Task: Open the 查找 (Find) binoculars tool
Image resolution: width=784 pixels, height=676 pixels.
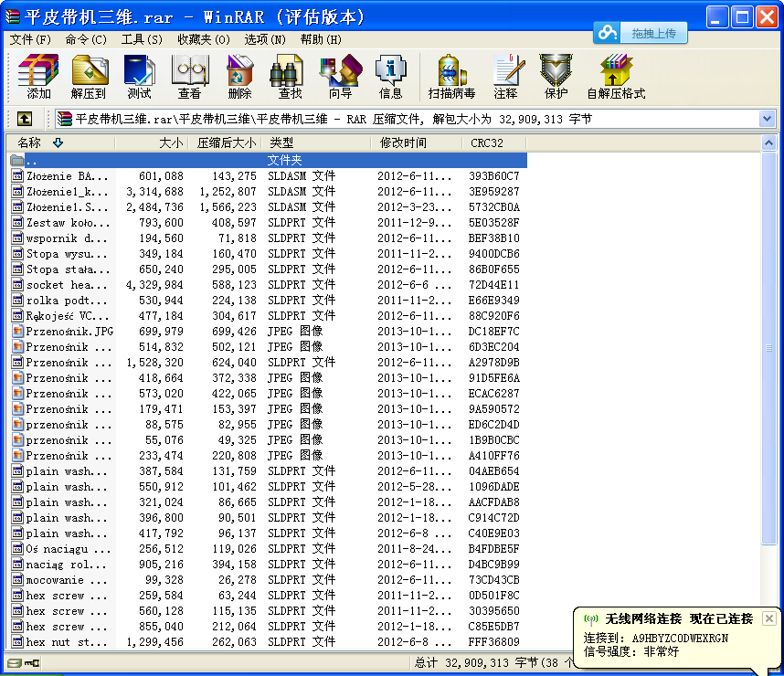Action: click(290, 77)
